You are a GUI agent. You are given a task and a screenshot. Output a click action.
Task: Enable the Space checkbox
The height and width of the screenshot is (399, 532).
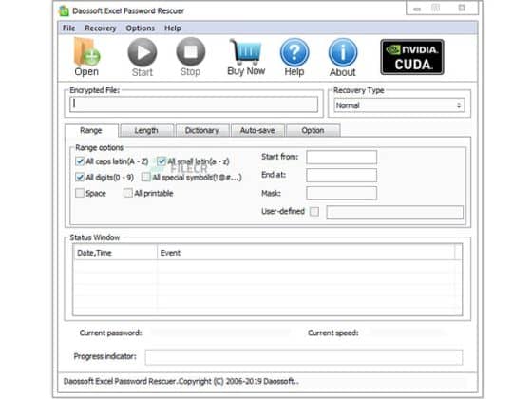pos(80,193)
